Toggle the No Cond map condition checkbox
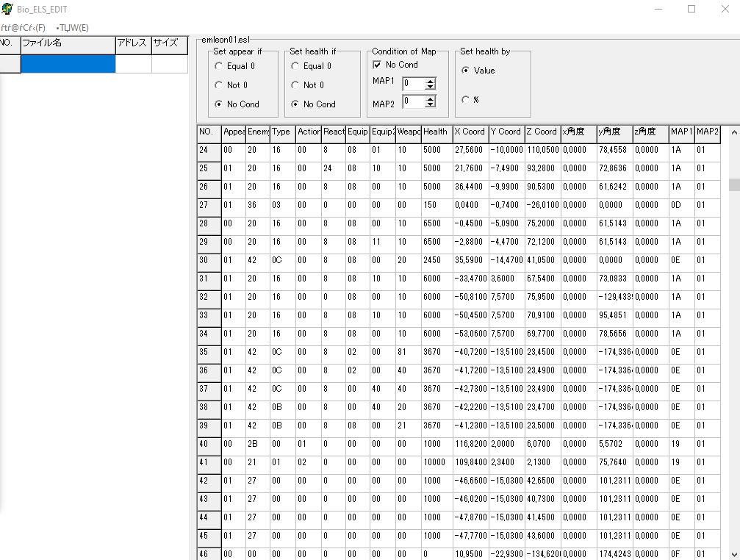 [377, 65]
